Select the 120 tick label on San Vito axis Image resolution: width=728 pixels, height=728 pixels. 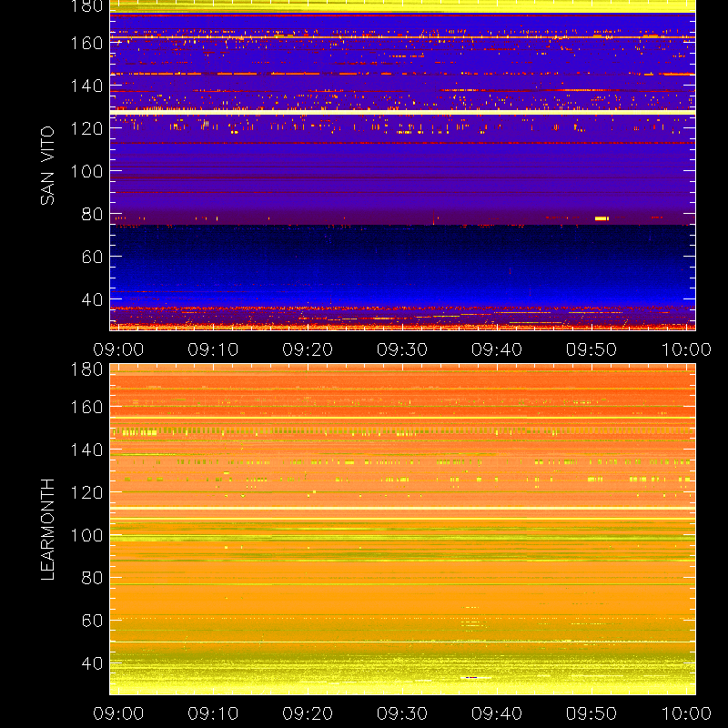pyautogui.click(x=86, y=128)
